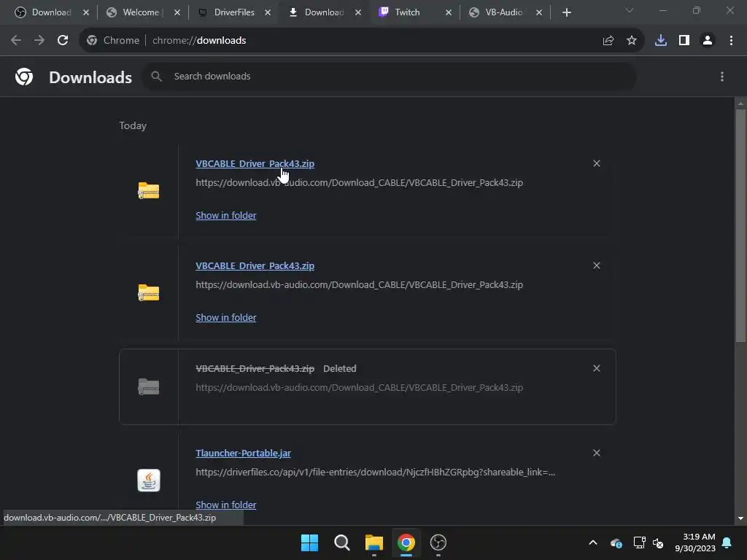Viewport: 747px width, 560px height.
Task: Click the network display tray icon
Action: pyautogui.click(x=639, y=542)
